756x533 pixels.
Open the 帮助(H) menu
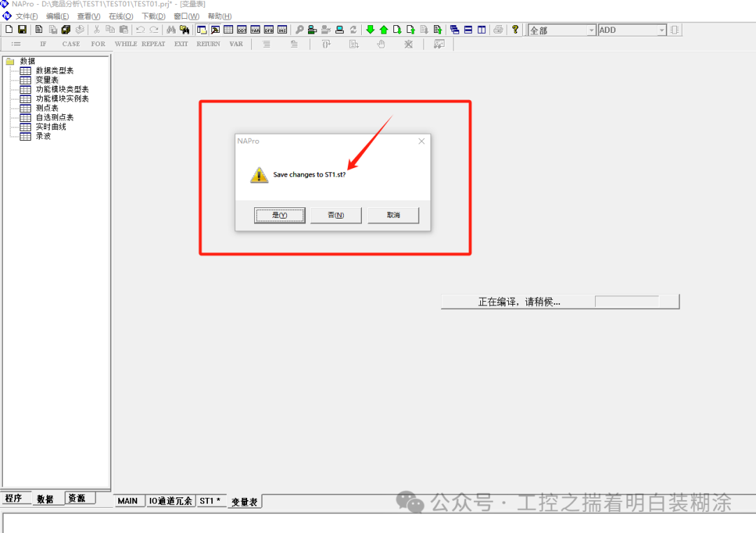(219, 16)
